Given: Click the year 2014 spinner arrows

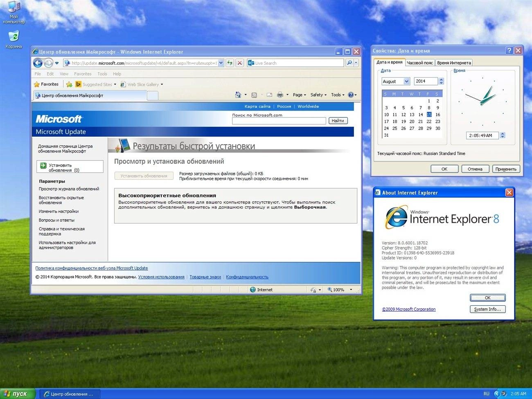Looking at the screenshot, I should tap(441, 81).
